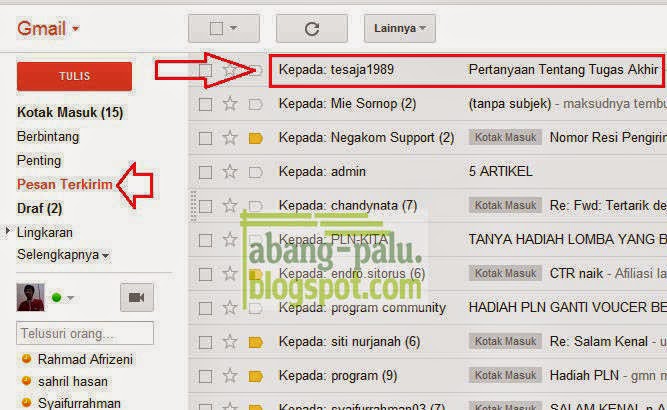
Task: Star the admin message
Action: click(230, 172)
